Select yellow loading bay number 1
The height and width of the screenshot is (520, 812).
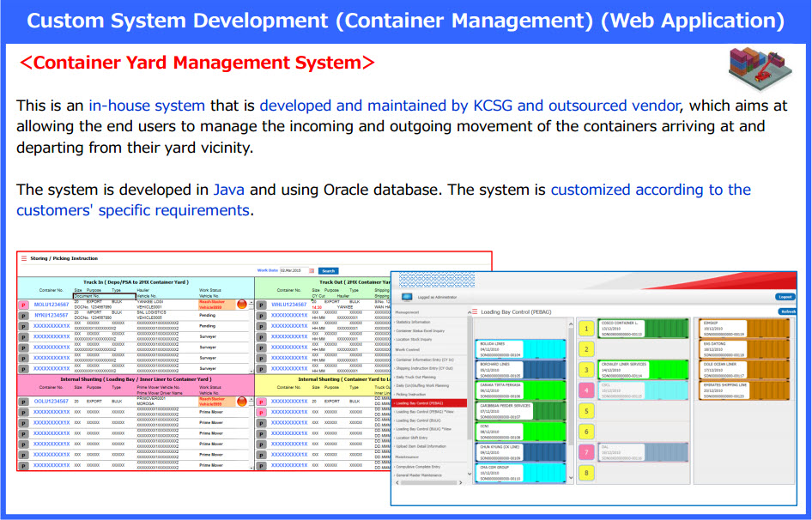pyautogui.click(x=586, y=329)
